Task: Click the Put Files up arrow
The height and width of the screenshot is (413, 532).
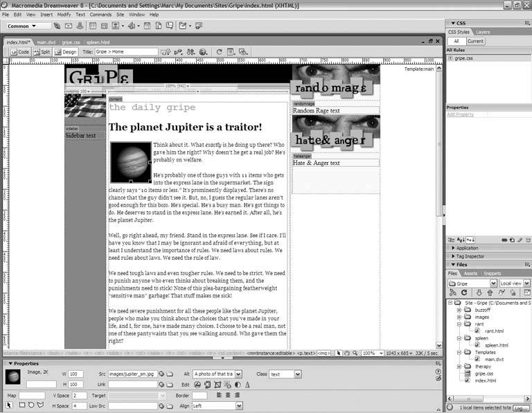Action: [490, 292]
